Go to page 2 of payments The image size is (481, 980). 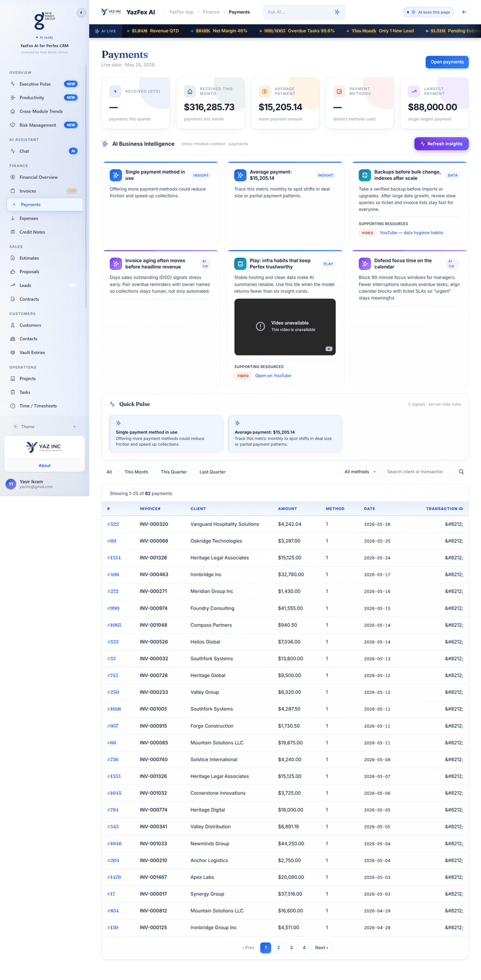(278, 947)
